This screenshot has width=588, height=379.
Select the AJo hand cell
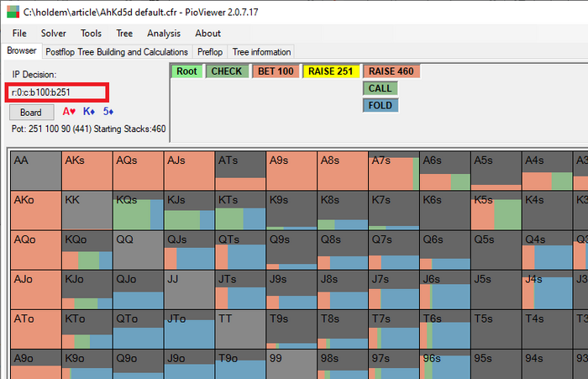tap(36, 290)
